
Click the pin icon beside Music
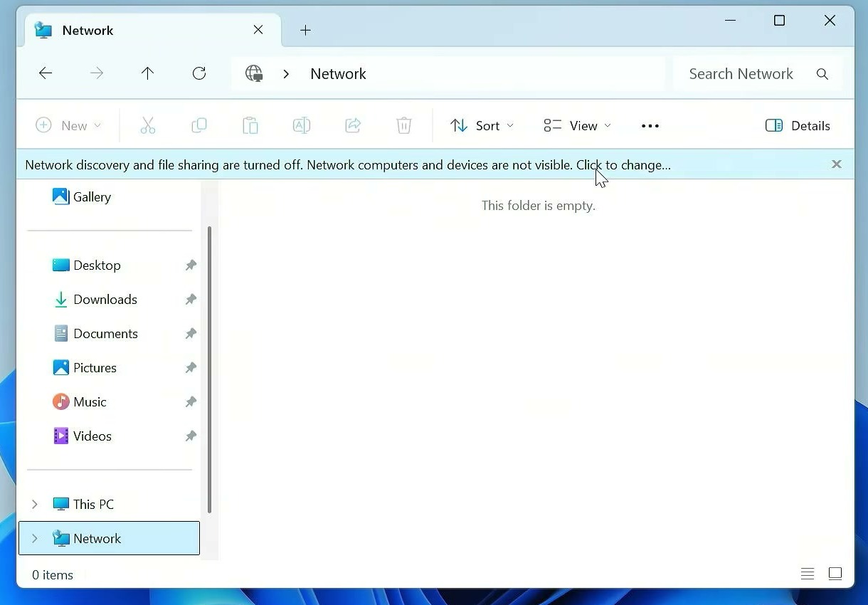tap(191, 401)
